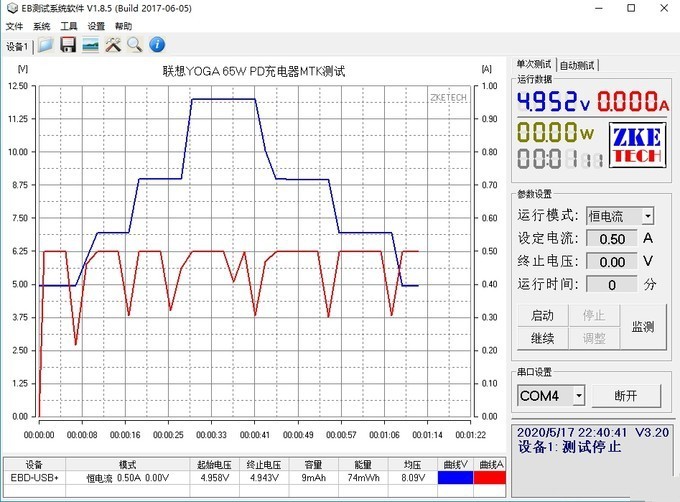Click the 终止电压 field showing 0.00
Viewport: 680px width, 502px height.
[x=612, y=262]
